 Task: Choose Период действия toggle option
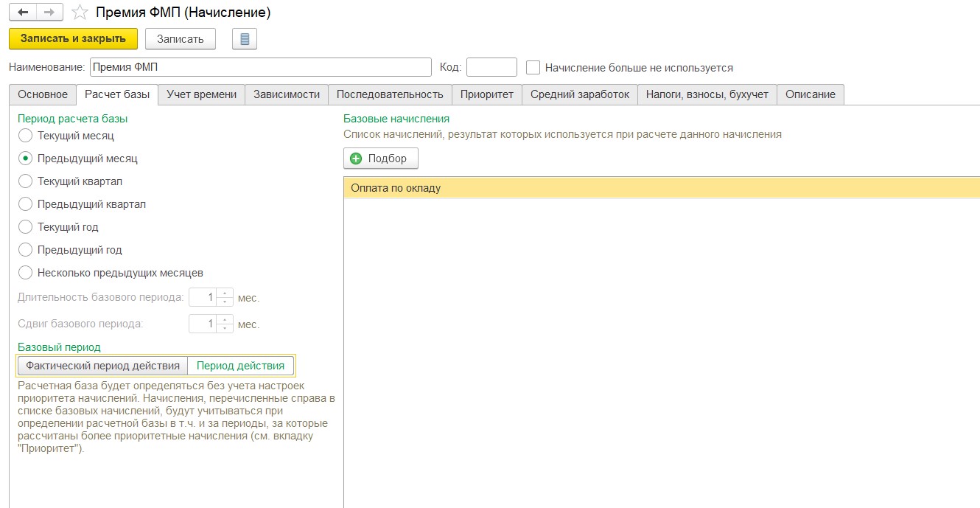[241, 366]
